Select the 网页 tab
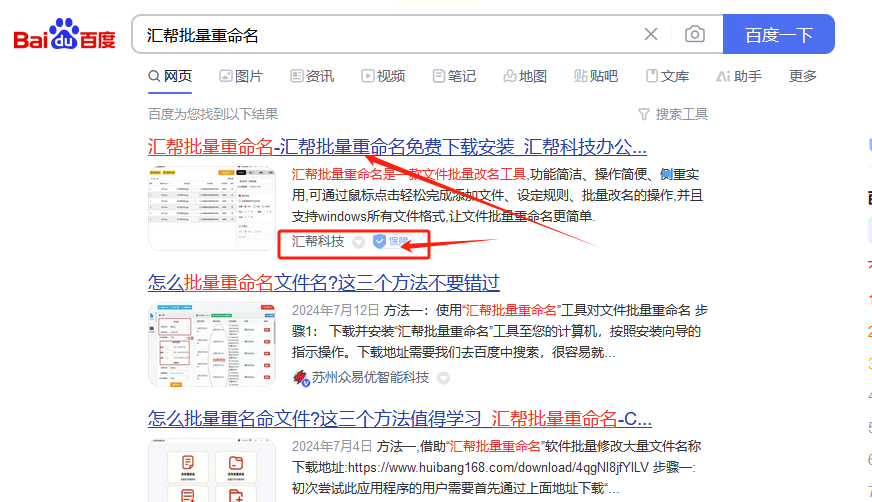872x502 pixels. (x=170, y=76)
